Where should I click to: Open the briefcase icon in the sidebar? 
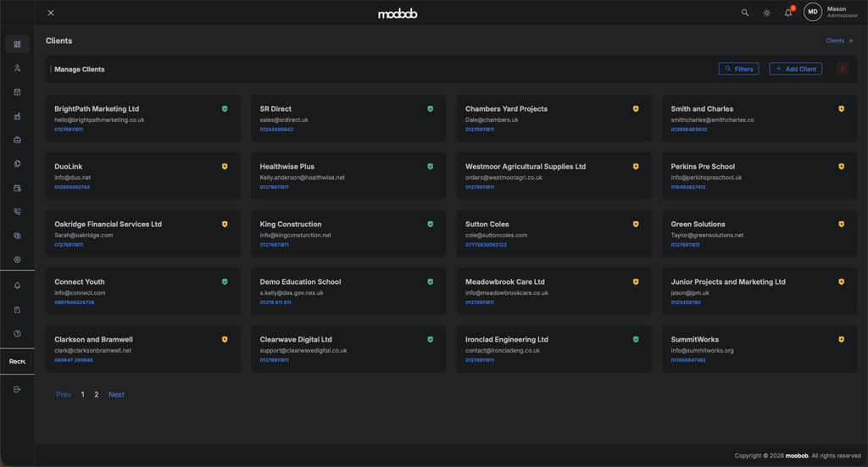point(17,140)
